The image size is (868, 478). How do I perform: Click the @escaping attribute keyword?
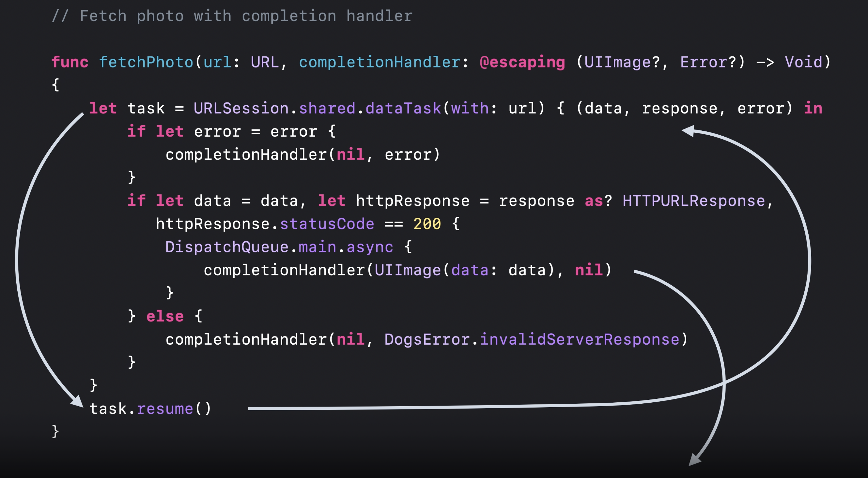522,62
